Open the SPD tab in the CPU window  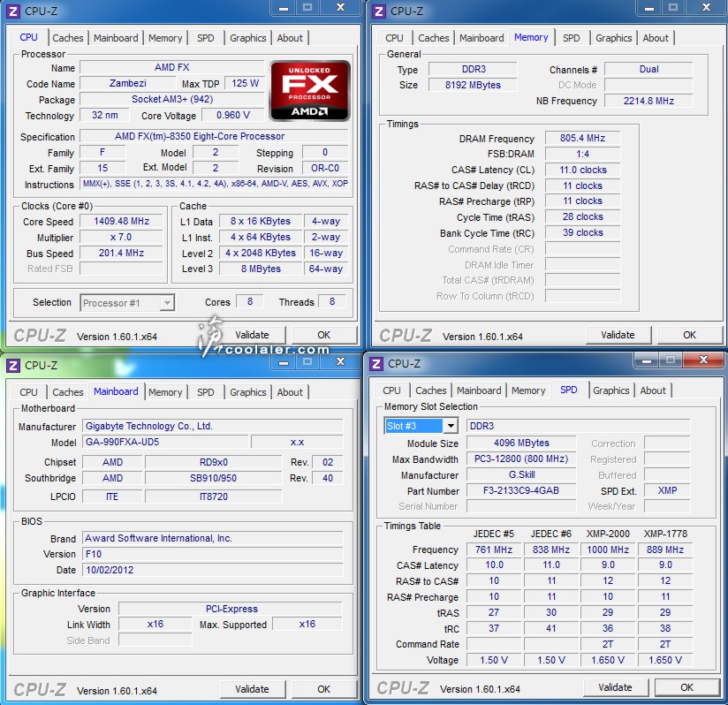coord(206,38)
